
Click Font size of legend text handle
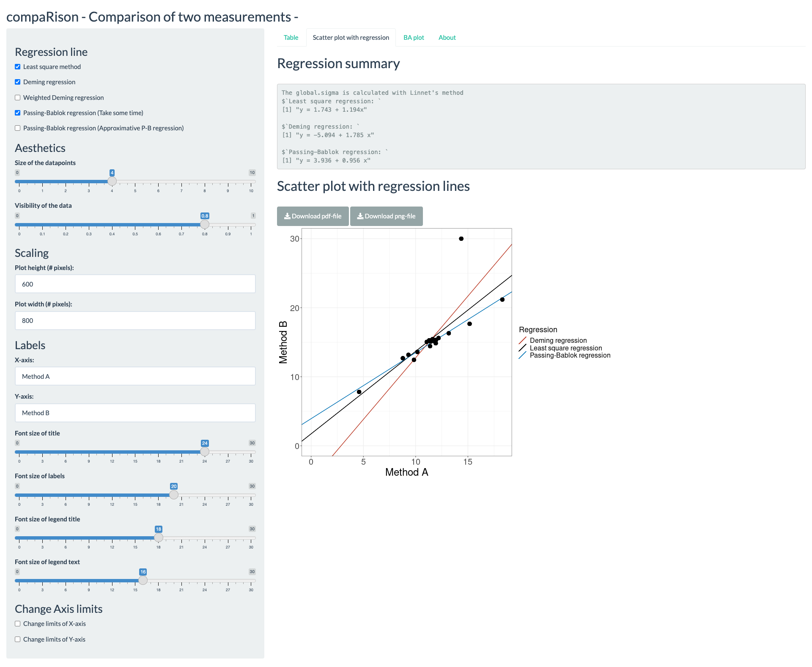pos(143,580)
